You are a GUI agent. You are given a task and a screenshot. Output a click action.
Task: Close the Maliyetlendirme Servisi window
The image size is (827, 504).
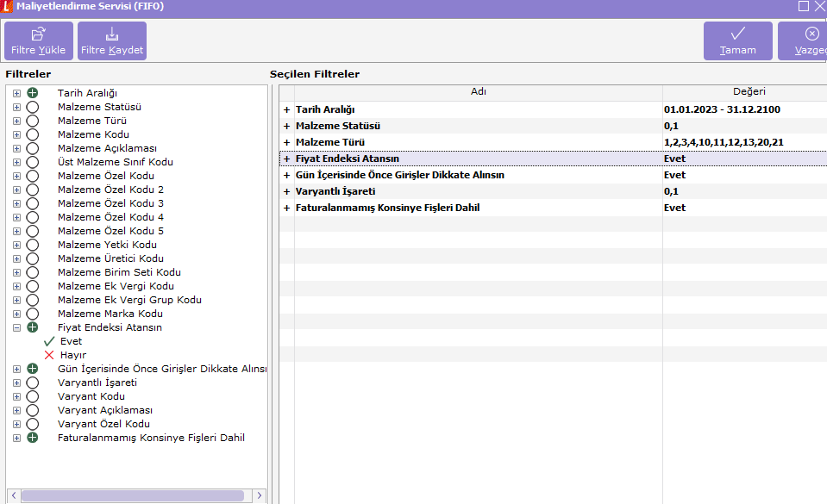pos(820,6)
